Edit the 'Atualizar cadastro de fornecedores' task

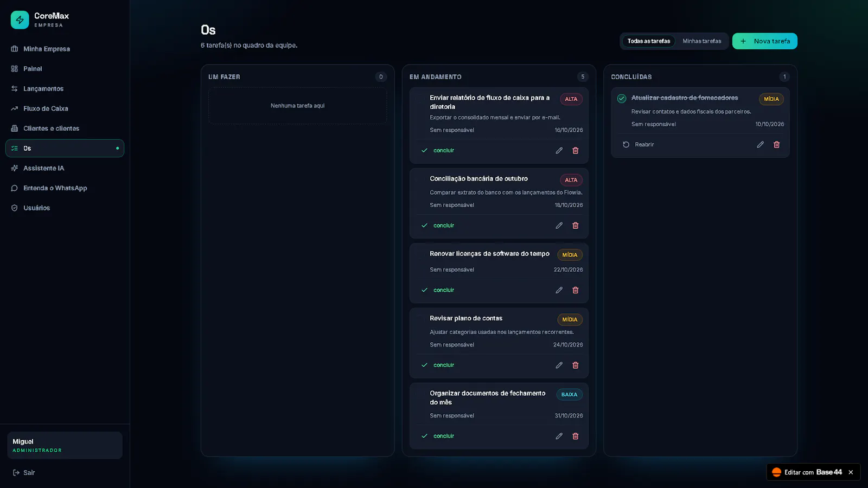point(760,145)
